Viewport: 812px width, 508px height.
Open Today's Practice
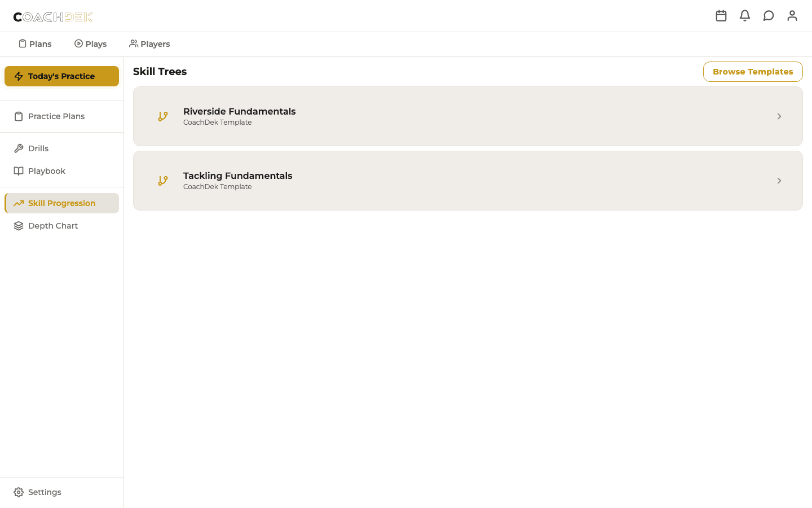pyautogui.click(x=61, y=76)
